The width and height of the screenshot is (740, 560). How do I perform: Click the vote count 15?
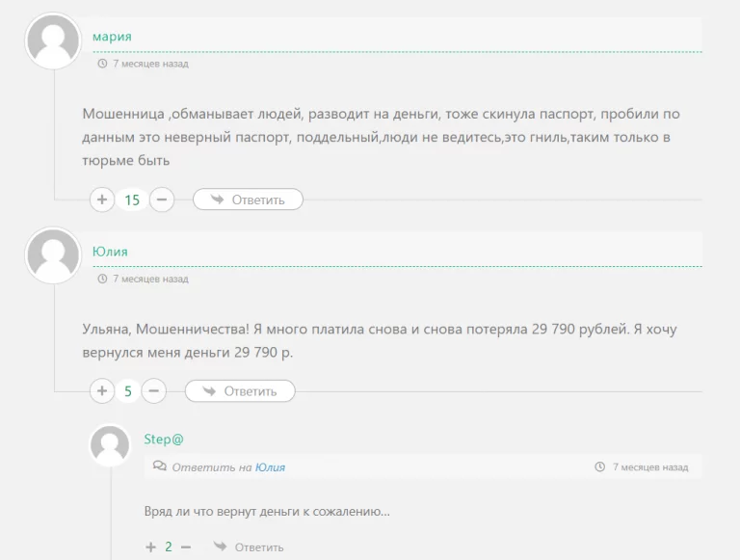pos(132,200)
